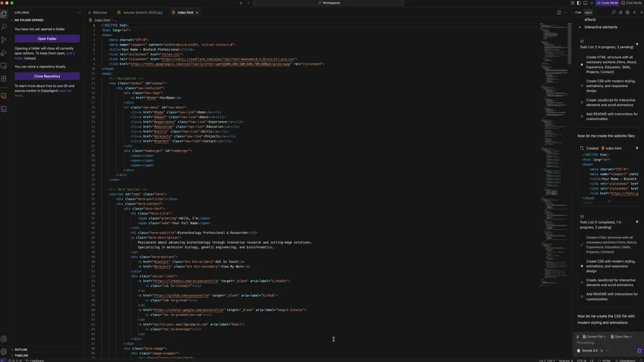Click the Live Share status item

[x=35, y=360]
